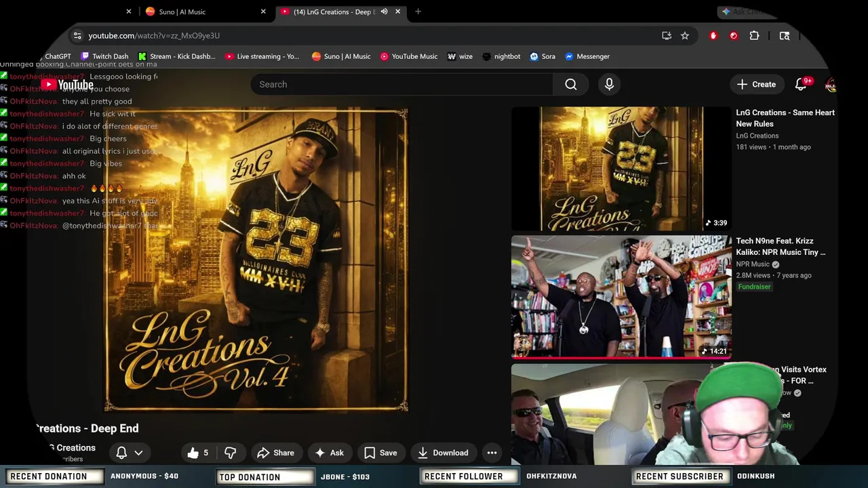
Task: View site information icon beside URL
Action: pos(77,35)
